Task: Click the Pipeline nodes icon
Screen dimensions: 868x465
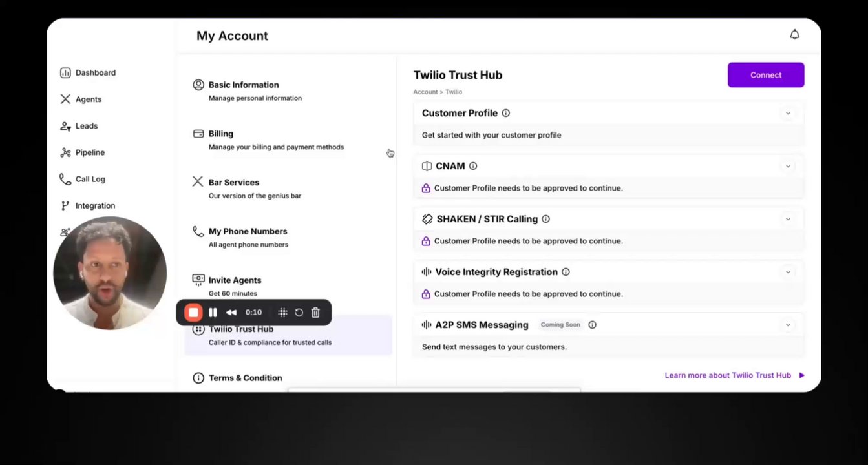Action: (65, 152)
